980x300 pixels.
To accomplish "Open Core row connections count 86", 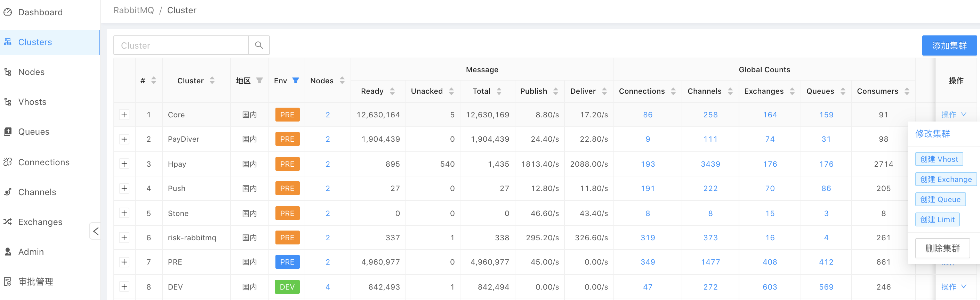I will [x=648, y=115].
